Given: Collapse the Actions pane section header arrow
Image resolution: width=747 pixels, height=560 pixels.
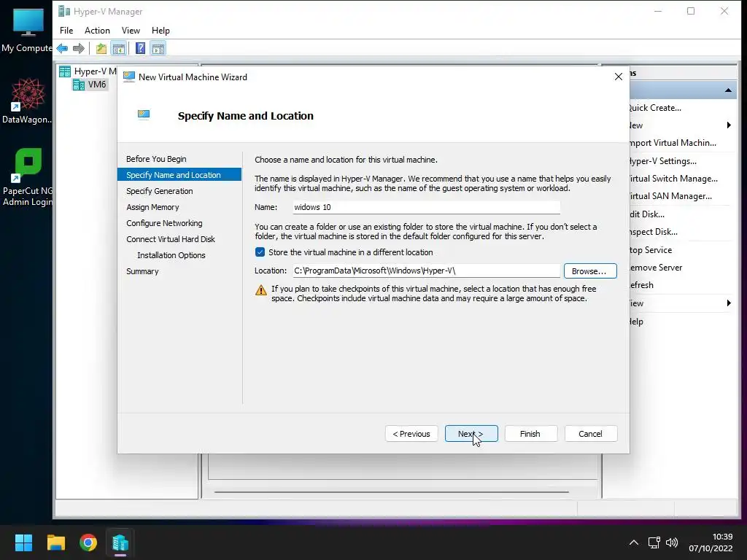Looking at the screenshot, I should coord(729,90).
